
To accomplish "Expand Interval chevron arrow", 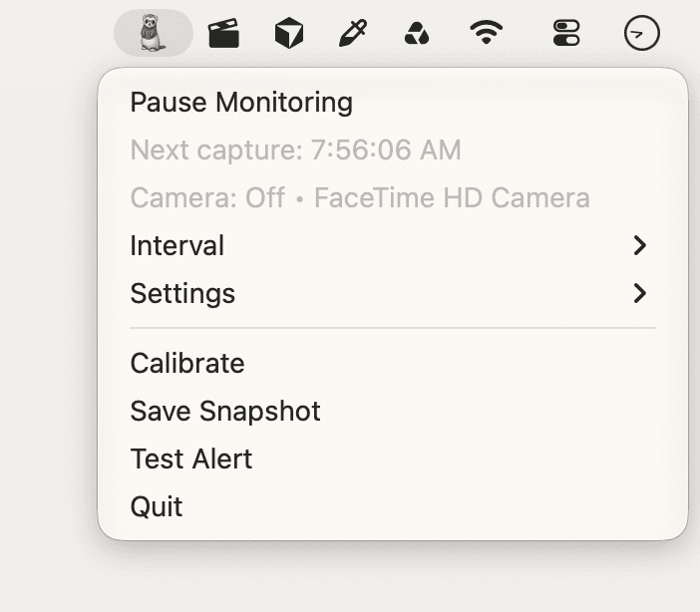I will point(640,245).
